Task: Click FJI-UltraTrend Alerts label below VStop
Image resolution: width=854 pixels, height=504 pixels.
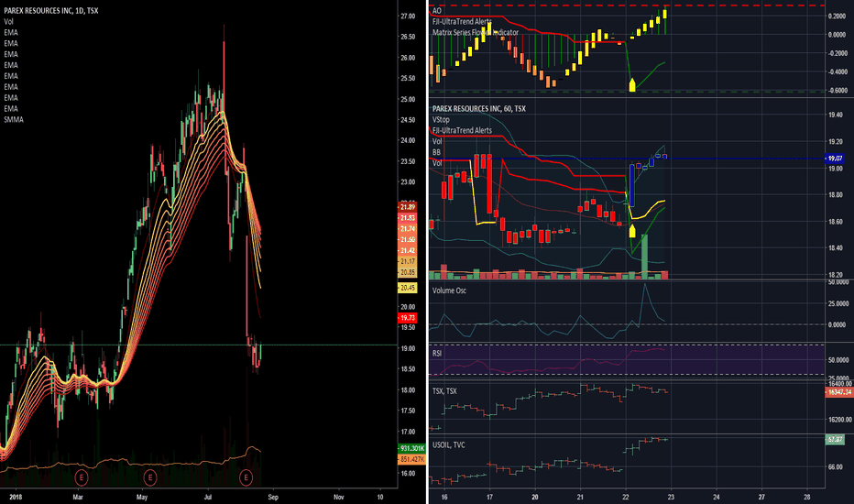Action: (x=462, y=130)
